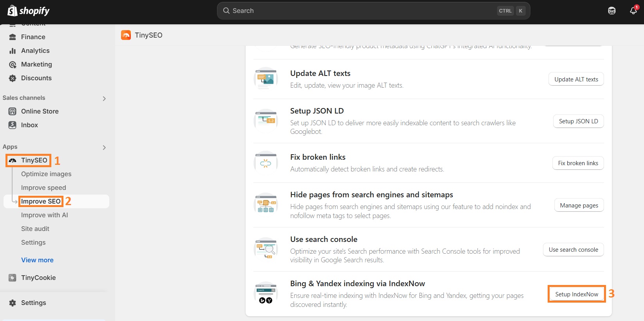This screenshot has width=644, height=321.
Task: Click the 'Fix broken links' heading
Action: point(318,157)
